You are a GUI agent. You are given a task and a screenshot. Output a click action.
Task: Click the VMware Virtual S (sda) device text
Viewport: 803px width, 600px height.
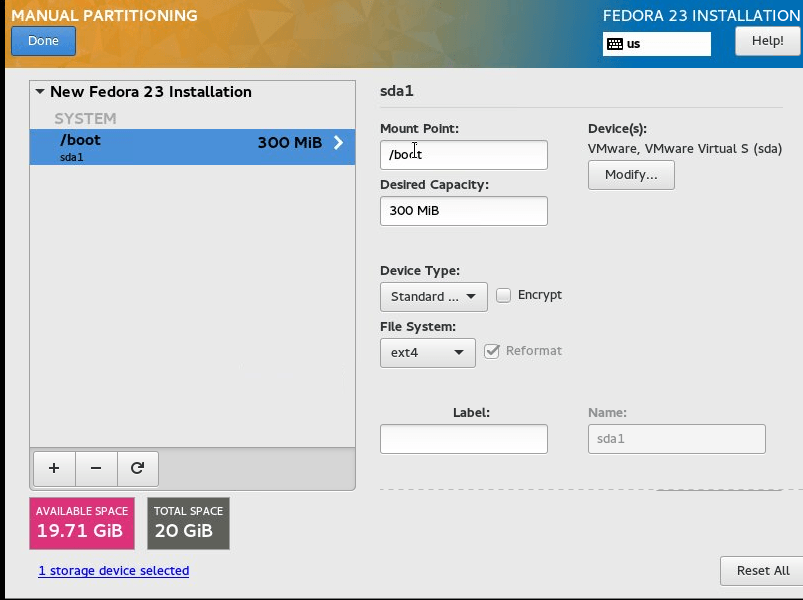tap(685, 149)
